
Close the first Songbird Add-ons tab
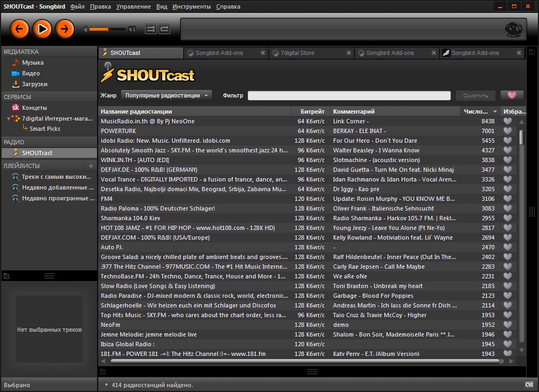(x=263, y=53)
